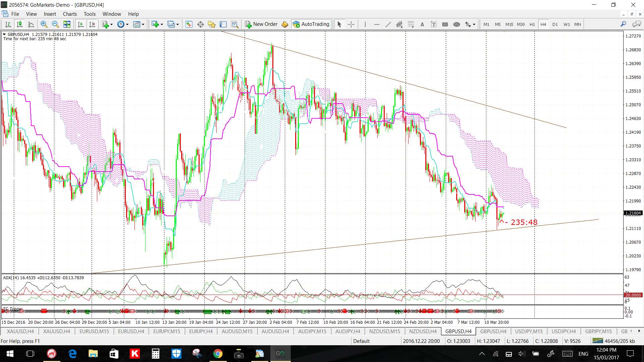Draw a horizontal line tool
Image resolution: width=644 pixels, height=362 pixels.
pyautogui.click(x=377, y=24)
